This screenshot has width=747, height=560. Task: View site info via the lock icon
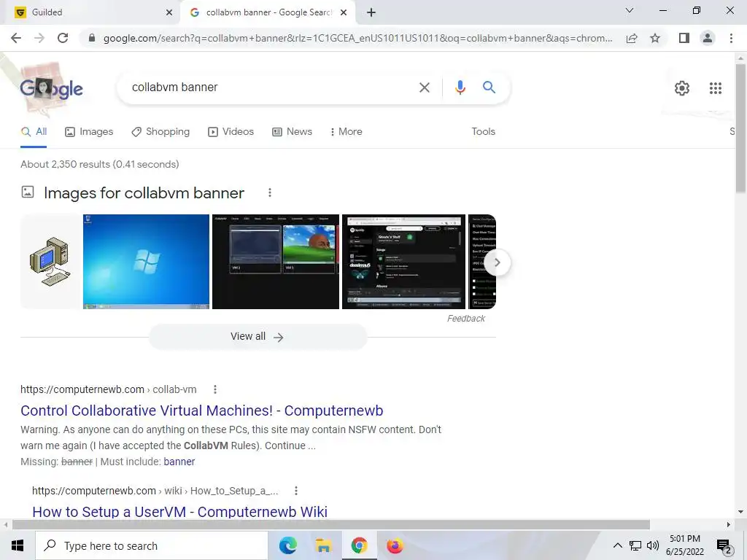tap(91, 38)
